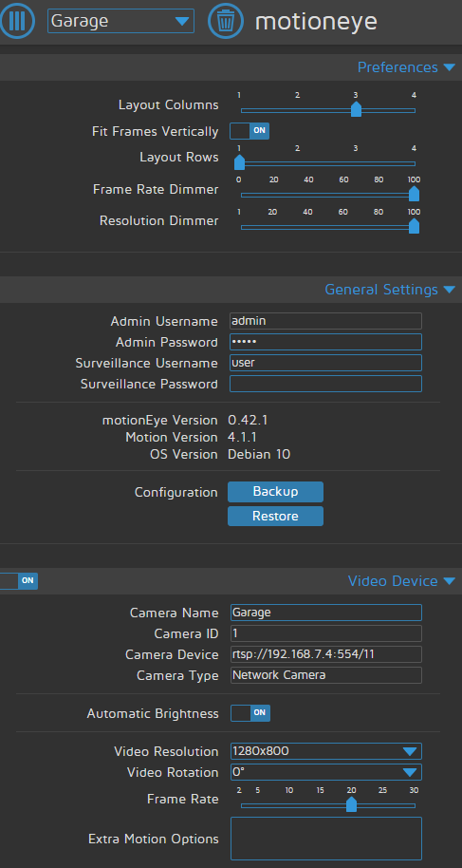Disable Automatic Brightness switch
The image size is (462, 868).
coord(250,713)
